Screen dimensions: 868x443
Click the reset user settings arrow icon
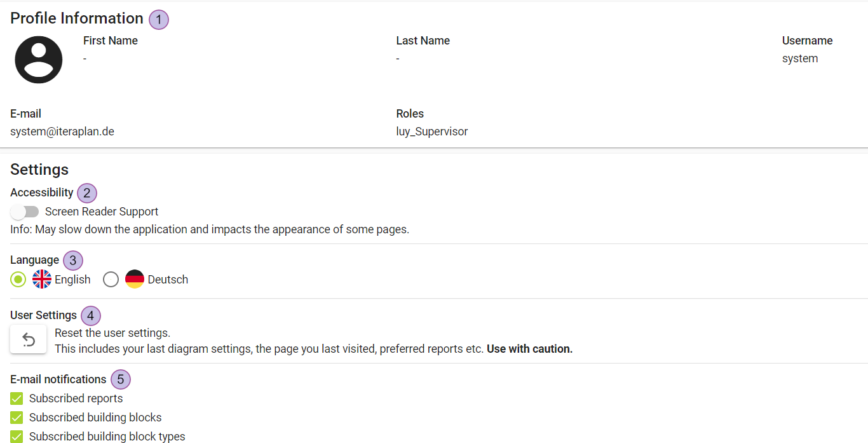pyautogui.click(x=29, y=340)
